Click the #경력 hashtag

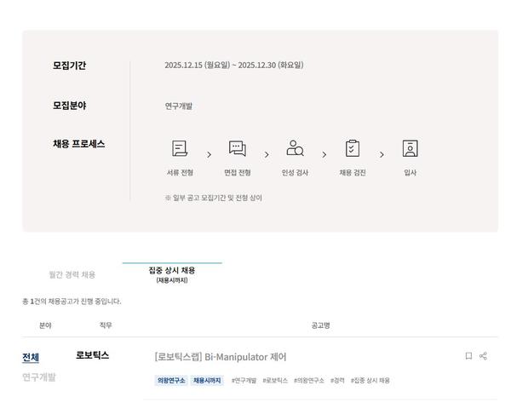pyautogui.click(x=337, y=381)
